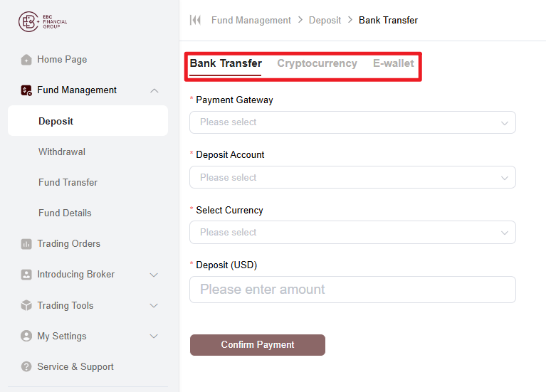Click the My Settings profile icon

26,336
